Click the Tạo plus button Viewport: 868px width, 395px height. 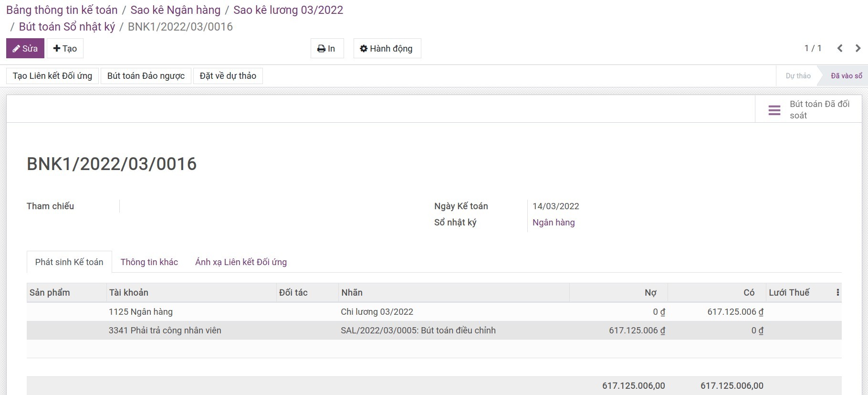[x=65, y=48]
